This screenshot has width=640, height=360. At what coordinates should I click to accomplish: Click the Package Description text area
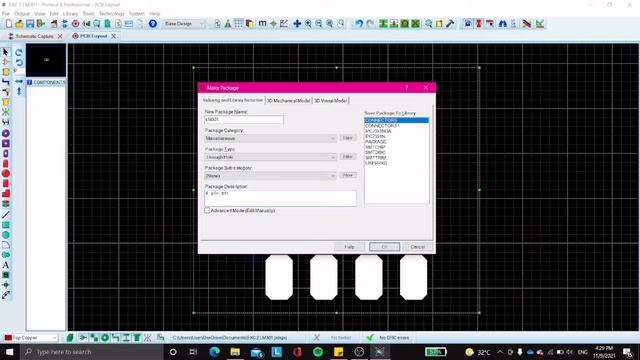(280, 198)
